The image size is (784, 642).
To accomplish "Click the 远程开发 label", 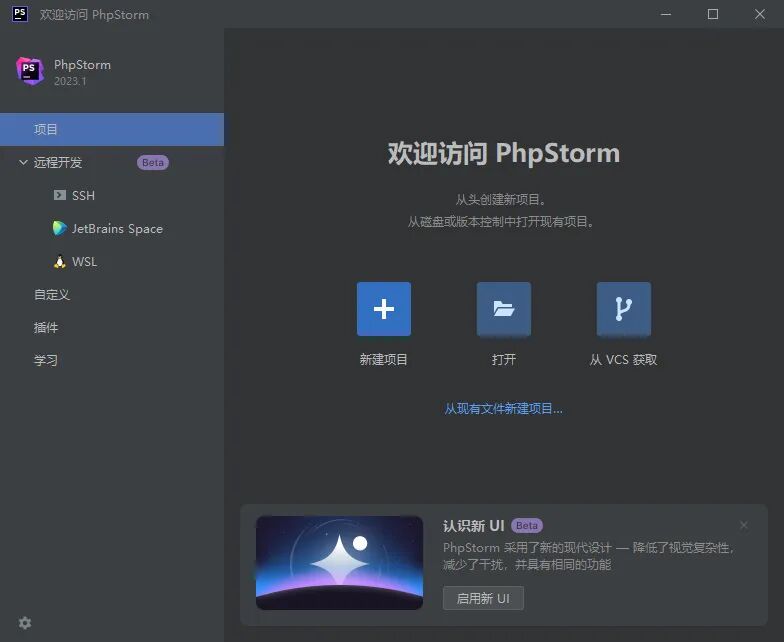I will tap(58, 162).
